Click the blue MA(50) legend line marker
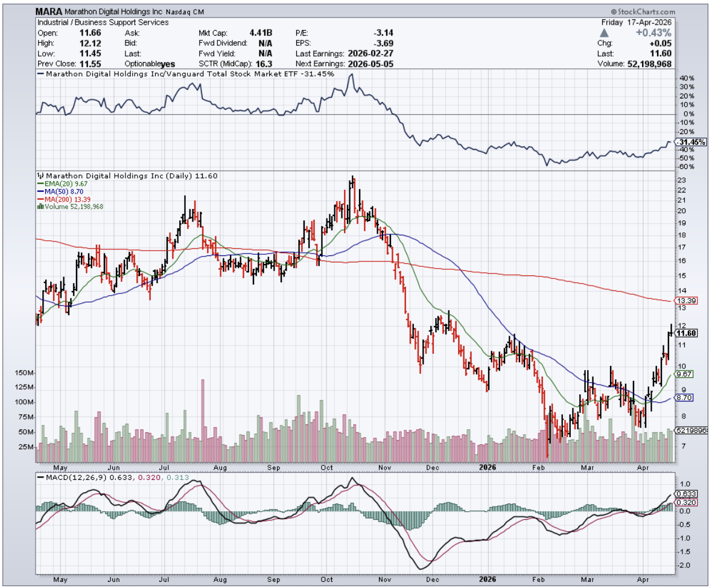Viewport: 712px width, 588px height. (x=40, y=191)
